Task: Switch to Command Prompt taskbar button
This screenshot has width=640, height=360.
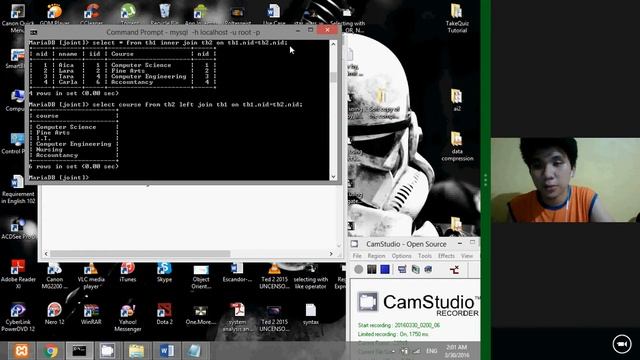Action: click(x=79, y=351)
